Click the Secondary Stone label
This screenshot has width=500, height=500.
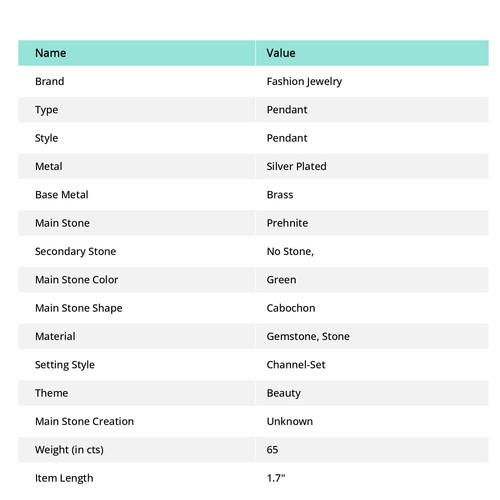click(76, 252)
